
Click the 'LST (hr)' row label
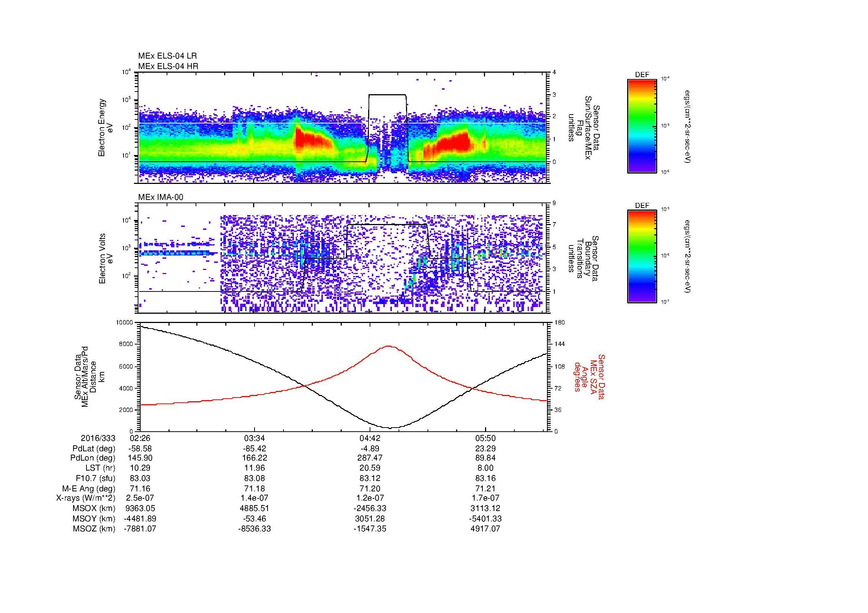tap(100, 468)
